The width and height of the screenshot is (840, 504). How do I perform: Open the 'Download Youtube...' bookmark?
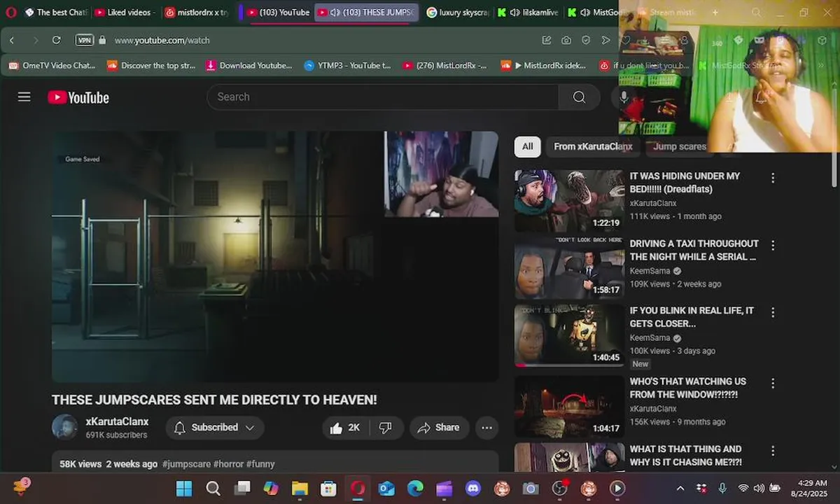(249, 65)
